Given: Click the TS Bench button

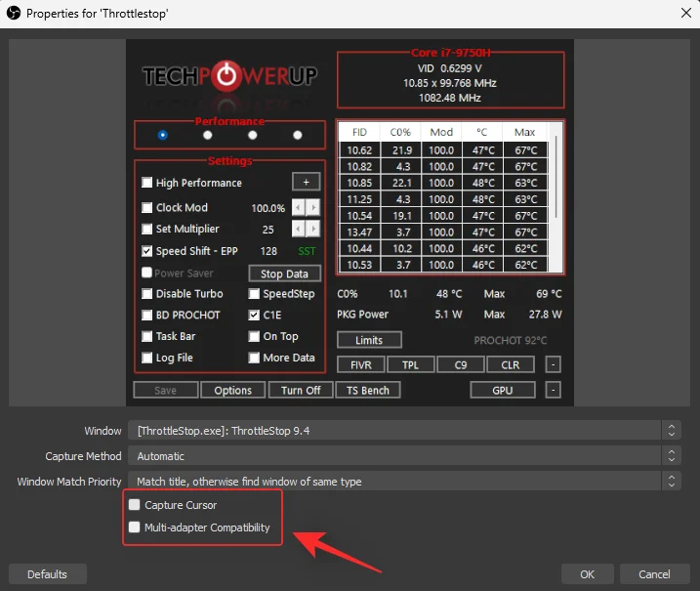Looking at the screenshot, I should point(368,390).
